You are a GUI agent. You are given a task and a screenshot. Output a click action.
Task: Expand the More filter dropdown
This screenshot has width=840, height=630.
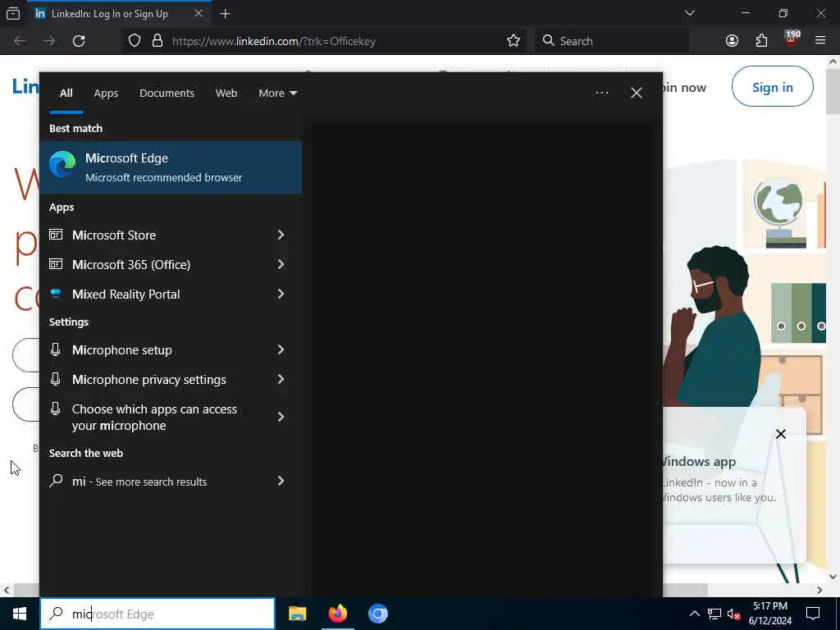click(277, 93)
